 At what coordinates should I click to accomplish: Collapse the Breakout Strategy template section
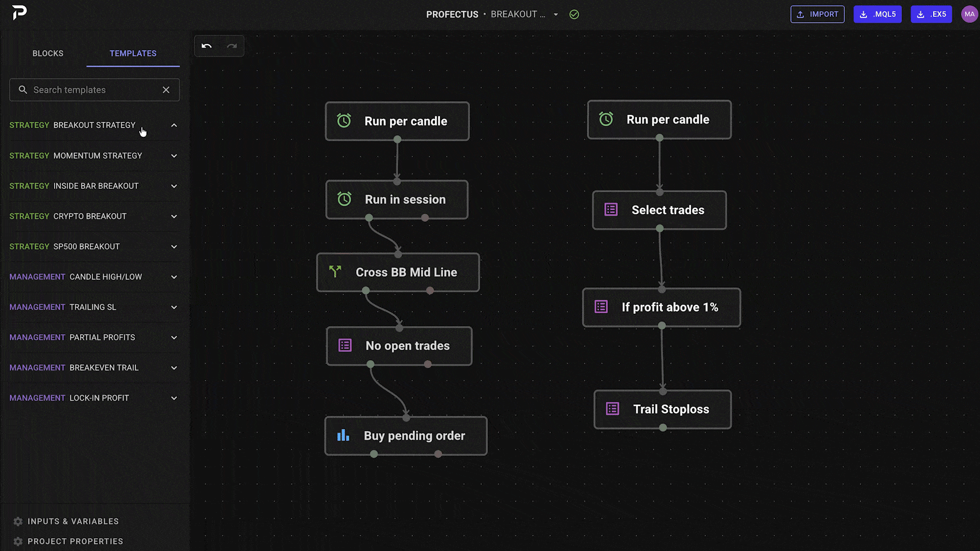tap(174, 125)
